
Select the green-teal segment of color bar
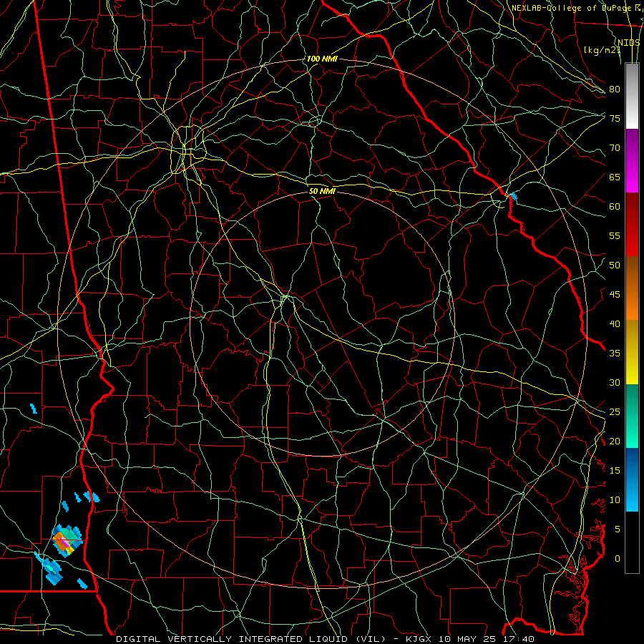click(632, 416)
